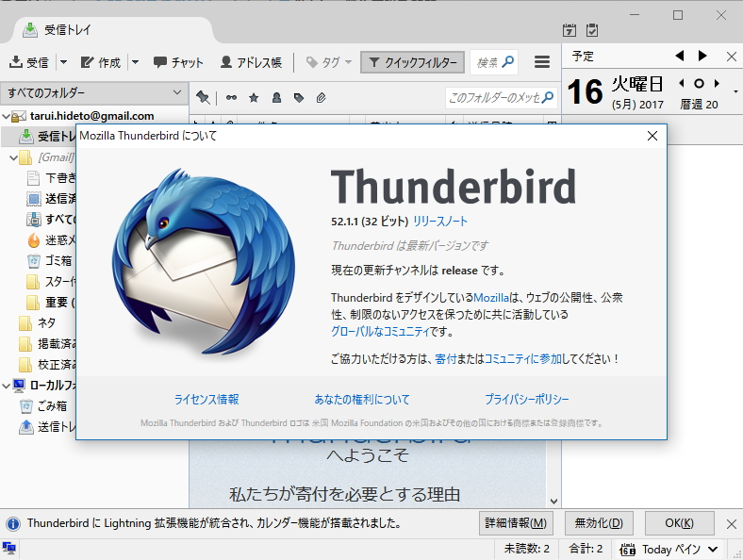Open チャット chat
The height and width of the screenshot is (560, 743).
coord(178,62)
